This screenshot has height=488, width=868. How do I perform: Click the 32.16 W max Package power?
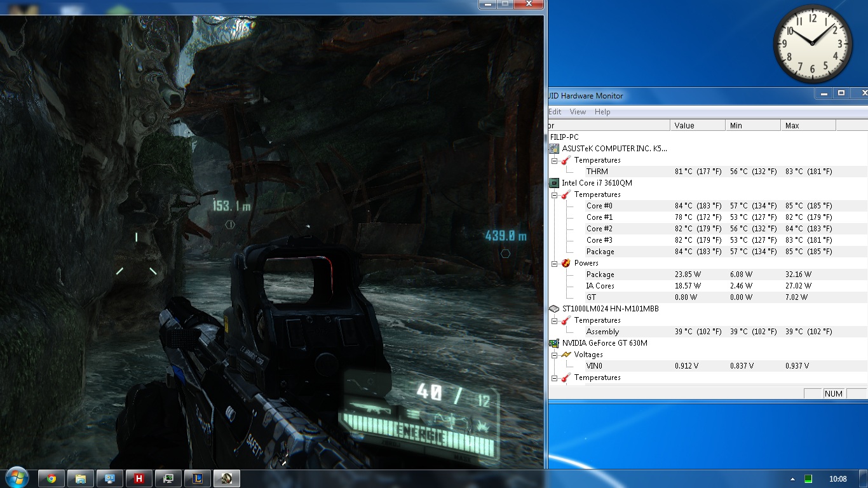[798, 274]
